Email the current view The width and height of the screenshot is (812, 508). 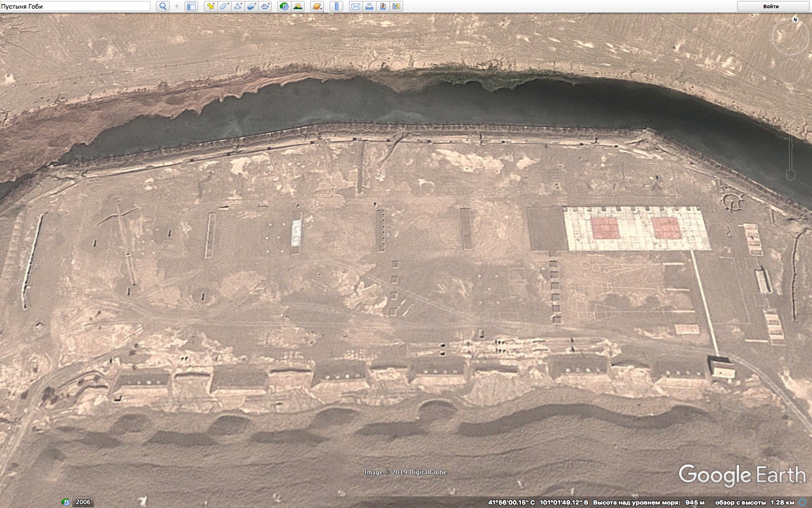click(355, 6)
